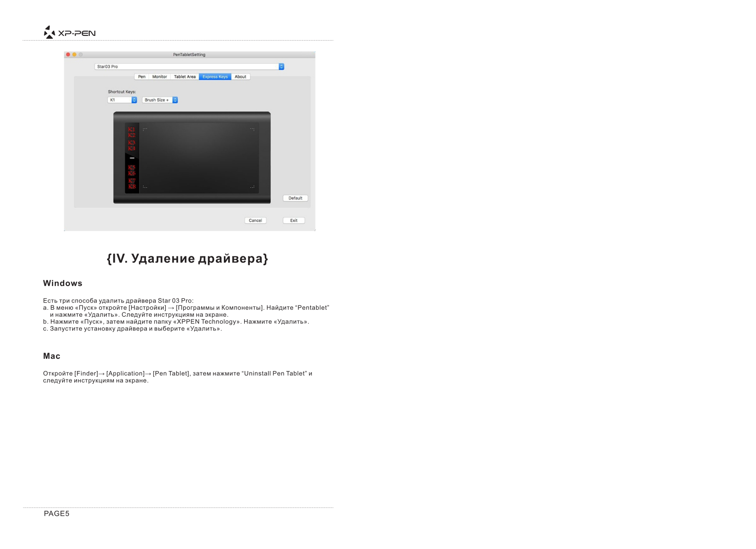The height and width of the screenshot is (549, 756).
Task: Click the 'Shortcut Keys:' label
Action: [x=122, y=92]
